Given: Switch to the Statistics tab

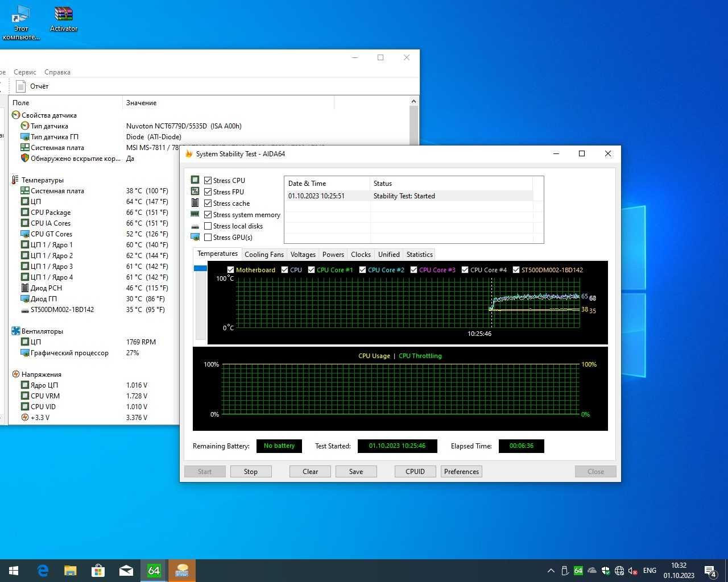Looking at the screenshot, I should [420, 254].
